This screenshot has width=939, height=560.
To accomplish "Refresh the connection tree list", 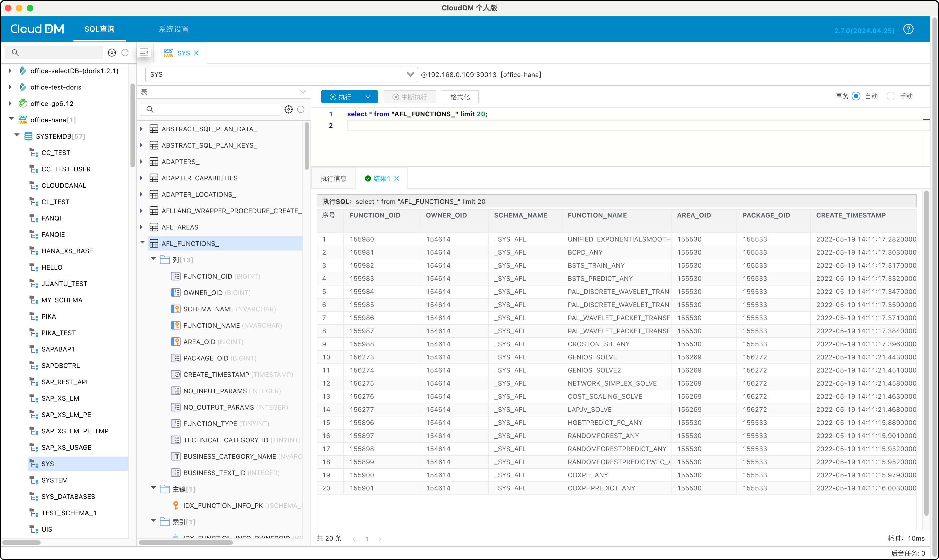I will (125, 52).
